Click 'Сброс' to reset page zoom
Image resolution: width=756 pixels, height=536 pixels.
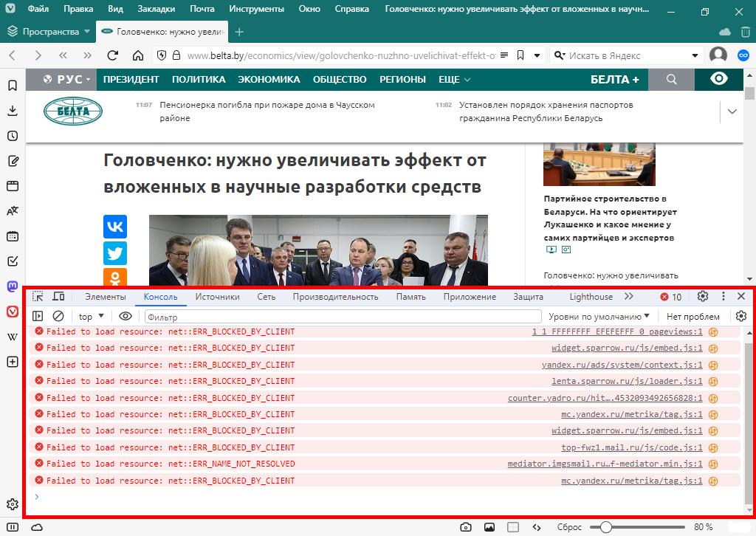[x=570, y=527]
